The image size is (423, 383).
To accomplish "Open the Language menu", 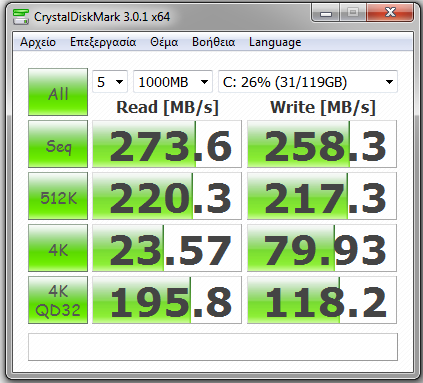I will tap(275, 42).
